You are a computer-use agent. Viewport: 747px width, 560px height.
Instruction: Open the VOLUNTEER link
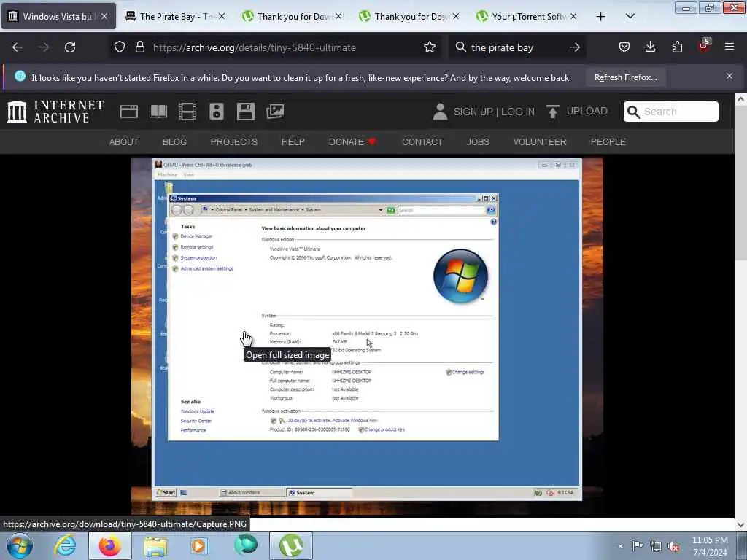[x=540, y=142]
